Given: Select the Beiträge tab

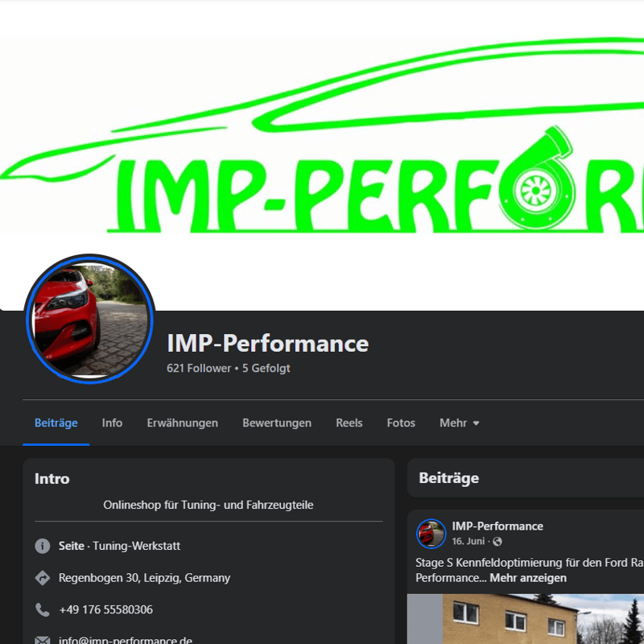Looking at the screenshot, I should (56, 423).
